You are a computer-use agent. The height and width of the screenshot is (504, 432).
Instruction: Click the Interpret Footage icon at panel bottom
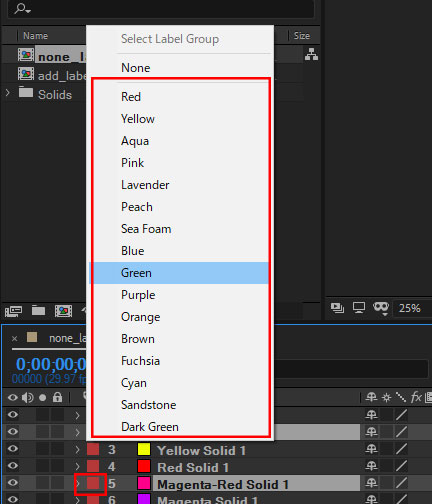click(x=13, y=311)
